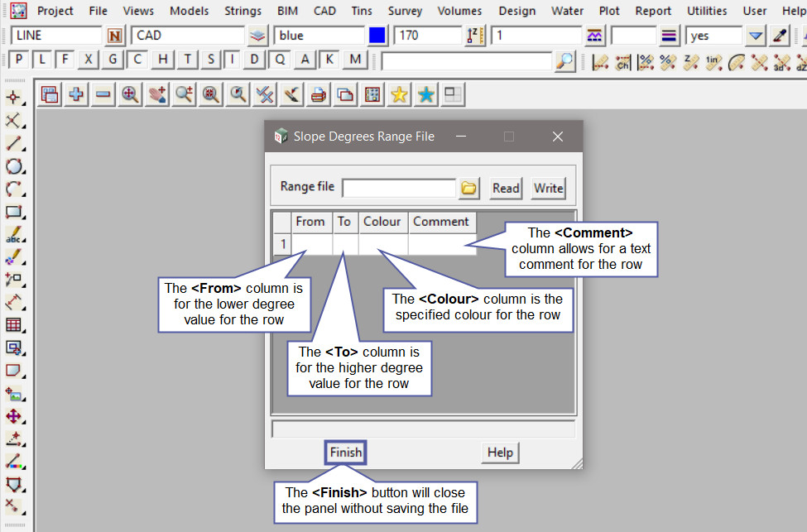Select the CAD Polygon shield tool
The width and height of the screenshot is (807, 532).
click(14, 484)
